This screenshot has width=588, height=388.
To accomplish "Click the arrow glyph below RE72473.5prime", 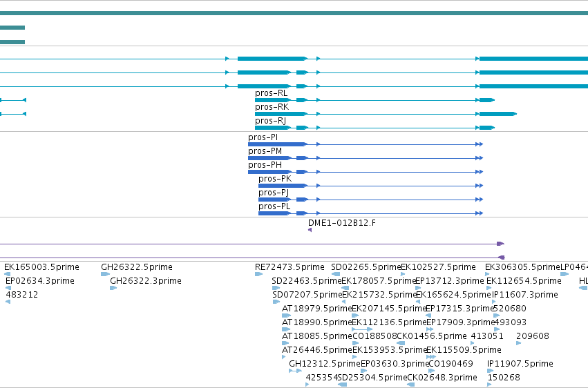I will (x=258, y=274).
